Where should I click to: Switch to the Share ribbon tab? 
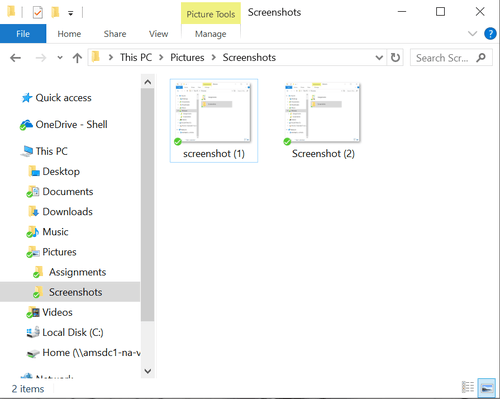point(115,34)
